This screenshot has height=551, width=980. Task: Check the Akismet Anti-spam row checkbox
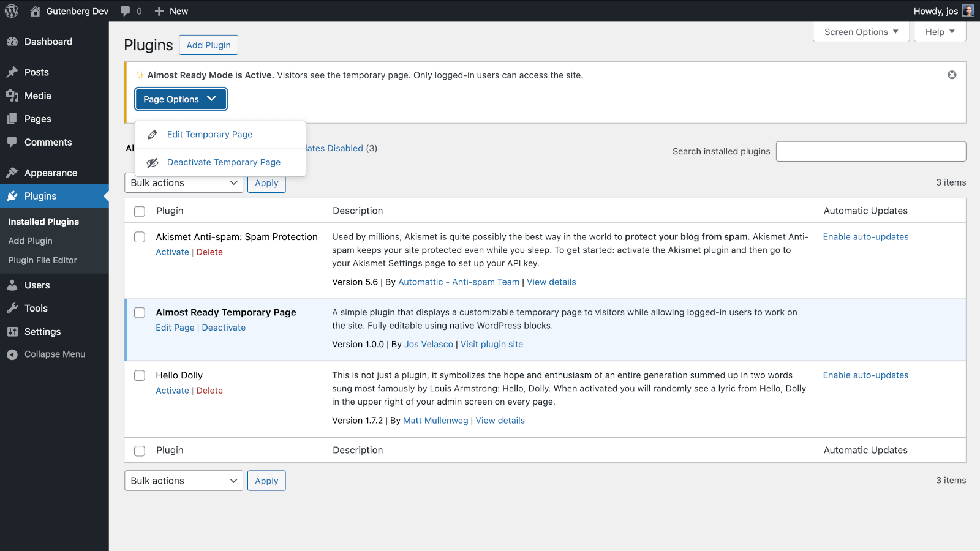click(x=139, y=237)
